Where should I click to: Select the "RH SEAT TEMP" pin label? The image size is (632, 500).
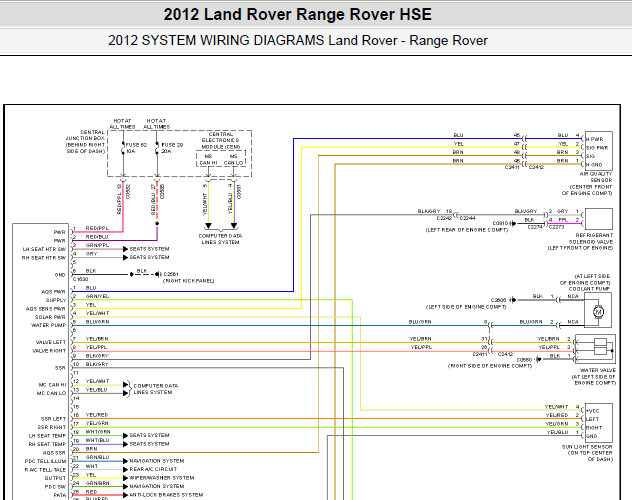(47, 444)
